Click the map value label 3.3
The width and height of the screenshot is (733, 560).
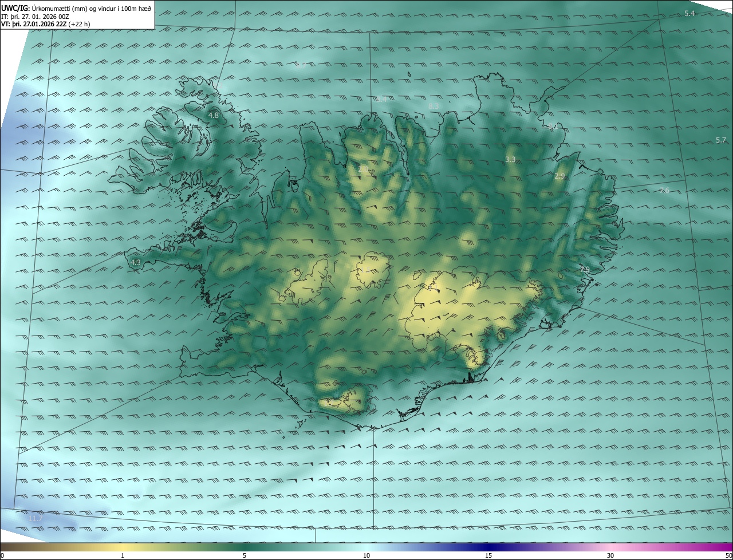click(x=510, y=160)
